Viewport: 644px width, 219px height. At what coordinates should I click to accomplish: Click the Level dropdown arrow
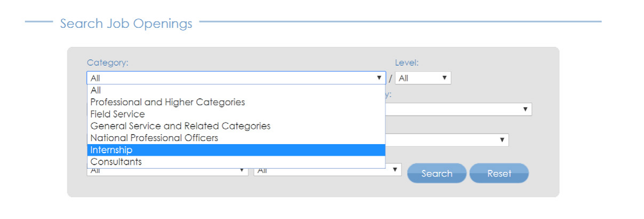[444, 78]
